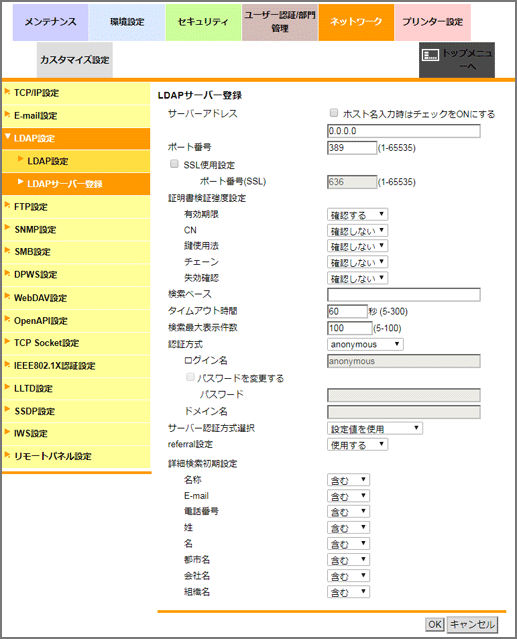Viewport: 517px width, 639px height.
Task: Open TCP/IP設定 in the sidebar
Action: click(76, 93)
